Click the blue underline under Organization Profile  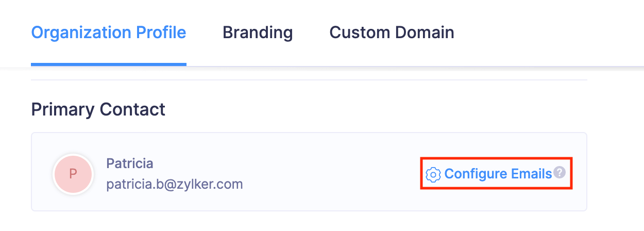109,64
